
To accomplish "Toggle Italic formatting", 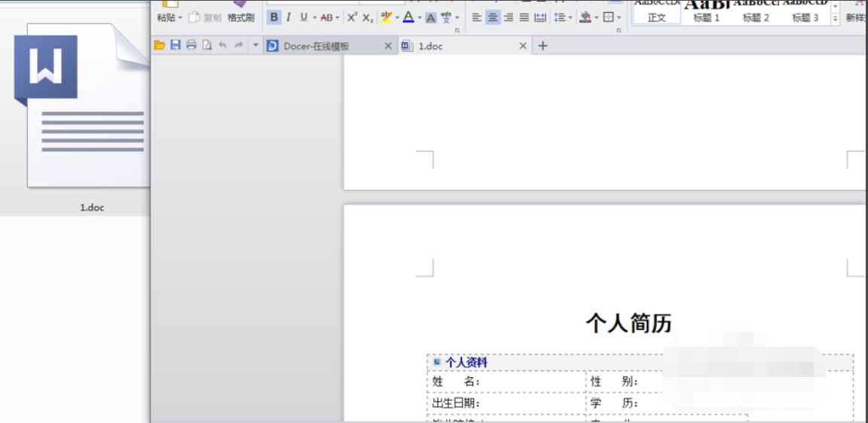I will coord(289,17).
